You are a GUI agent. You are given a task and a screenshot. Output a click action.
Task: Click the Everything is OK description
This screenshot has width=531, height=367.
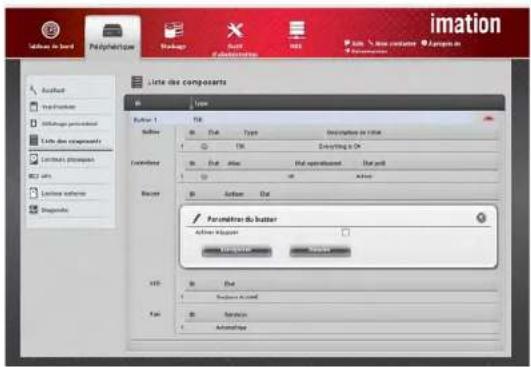340,146
